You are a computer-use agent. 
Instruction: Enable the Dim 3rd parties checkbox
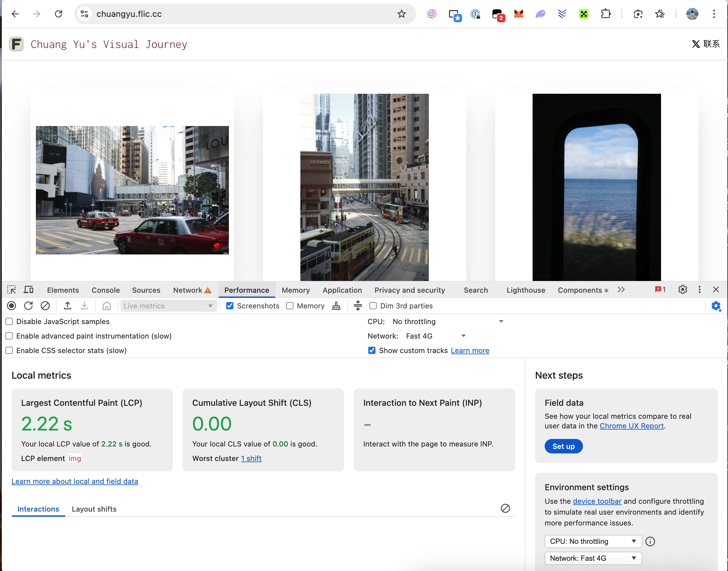[x=373, y=306]
